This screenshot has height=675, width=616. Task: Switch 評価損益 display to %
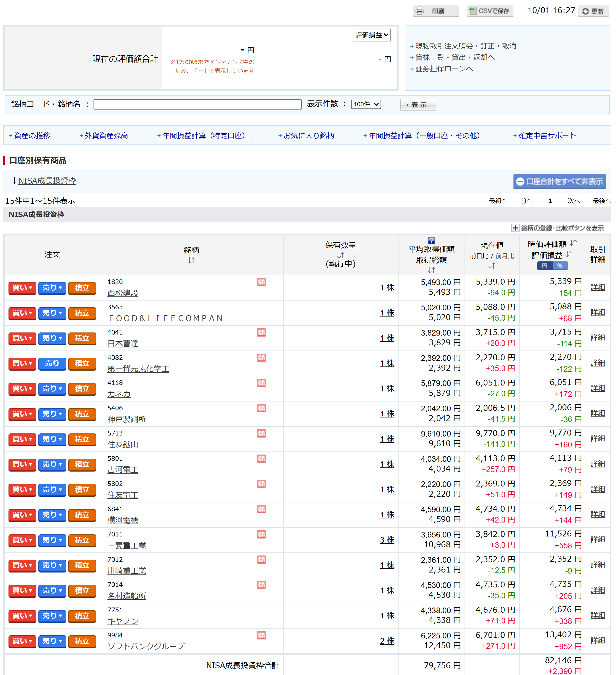click(560, 266)
